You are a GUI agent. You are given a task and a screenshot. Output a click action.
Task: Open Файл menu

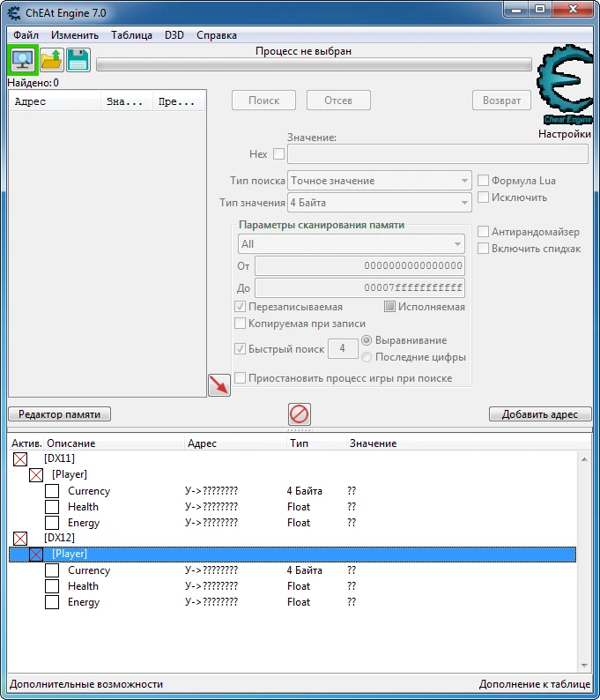click(26, 34)
